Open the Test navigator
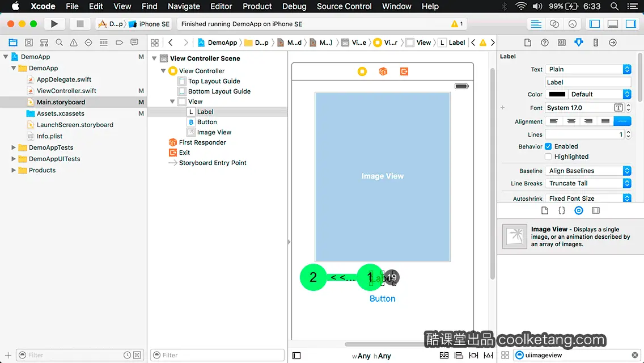 coord(88,43)
